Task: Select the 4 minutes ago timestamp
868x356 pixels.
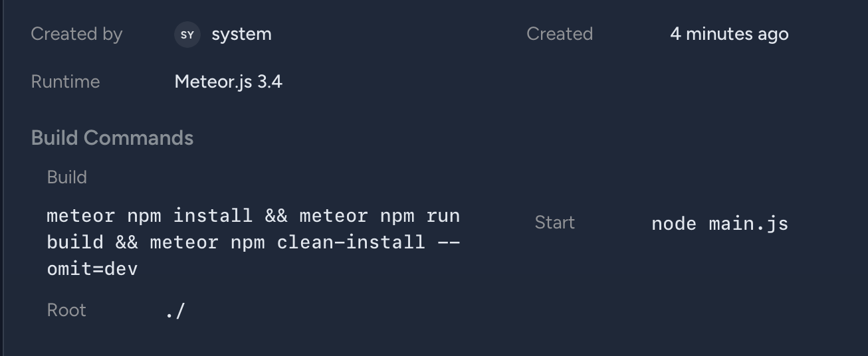Action: tap(729, 35)
